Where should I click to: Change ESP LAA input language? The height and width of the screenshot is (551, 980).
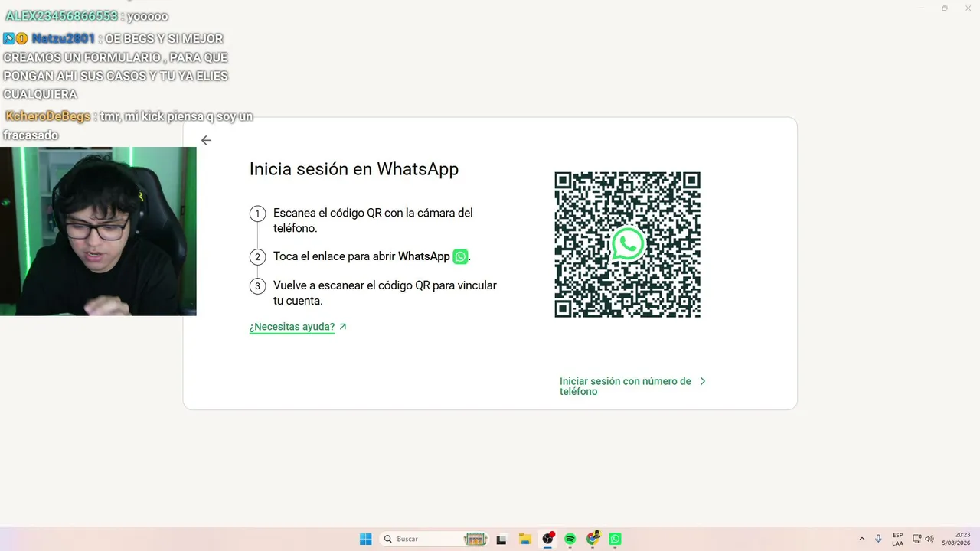point(897,539)
